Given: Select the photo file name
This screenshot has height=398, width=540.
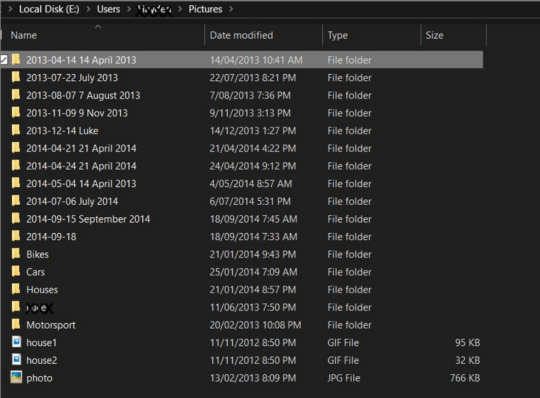Looking at the screenshot, I should pos(39,378).
